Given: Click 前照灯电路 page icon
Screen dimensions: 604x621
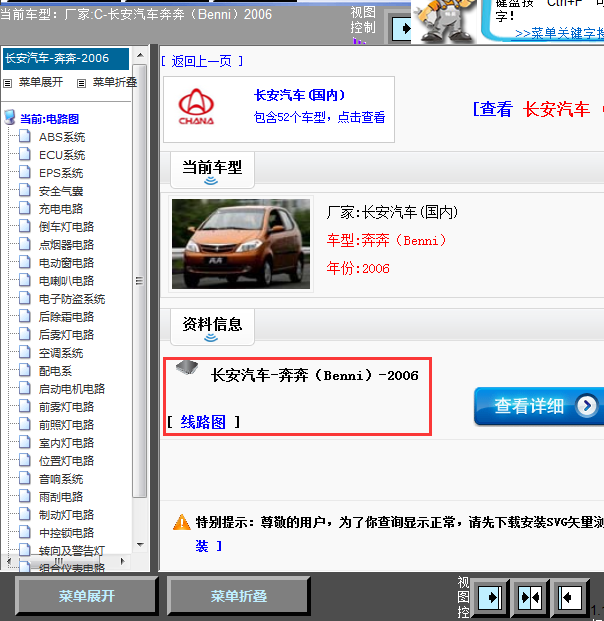Looking at the screenshot, I should pyautogui.click(x=25, y=424).
